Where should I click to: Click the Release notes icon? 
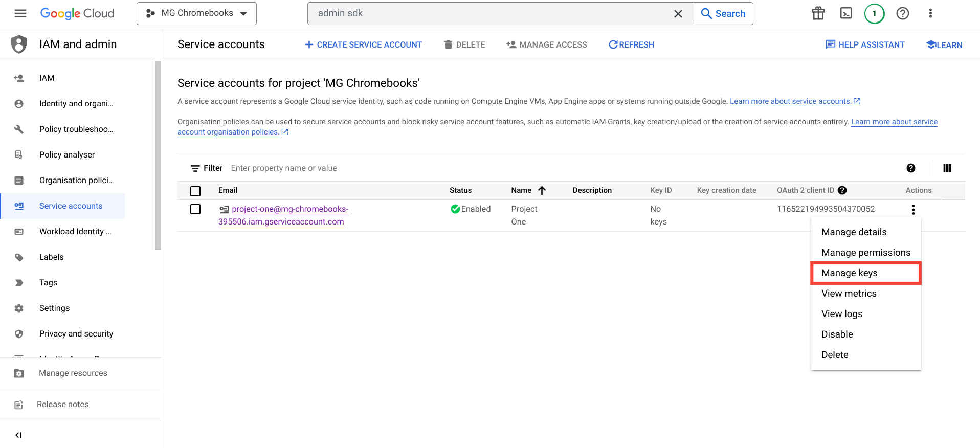(x=19, y=405)
